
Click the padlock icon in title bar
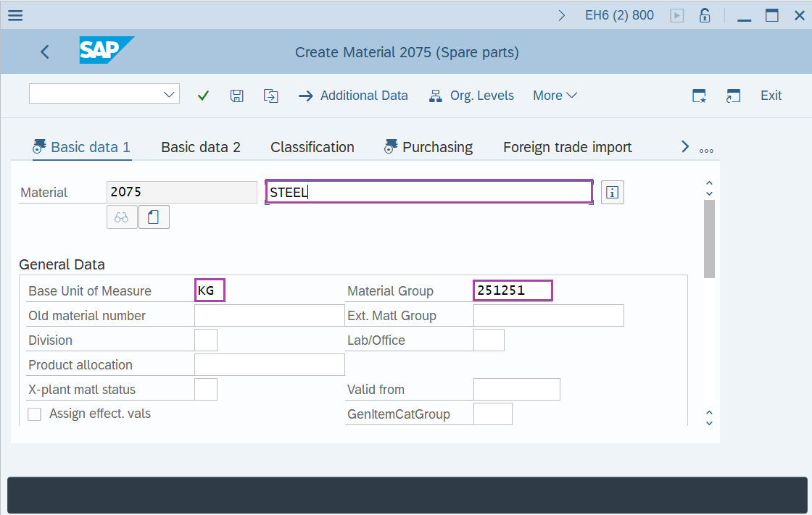[x=704, y=15]
